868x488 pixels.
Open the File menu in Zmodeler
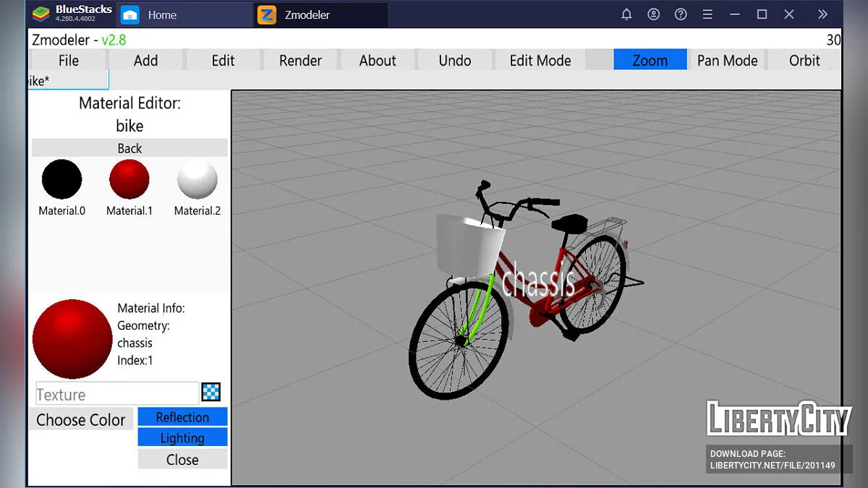tap(68, 60)
